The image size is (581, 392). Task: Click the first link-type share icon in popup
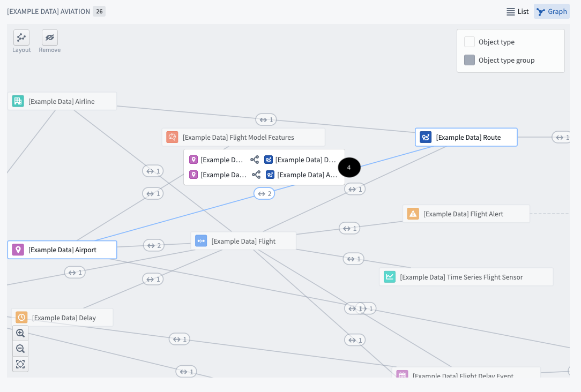click(255, 160)
